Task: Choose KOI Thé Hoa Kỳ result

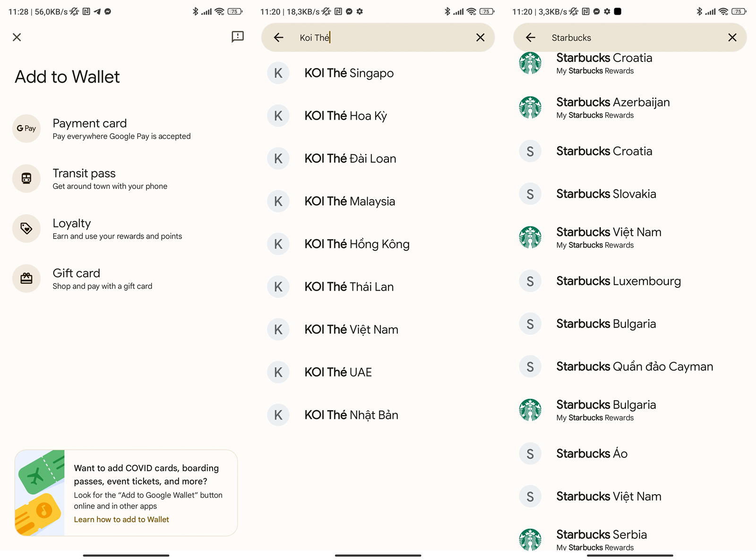Action: pos(378,116)
